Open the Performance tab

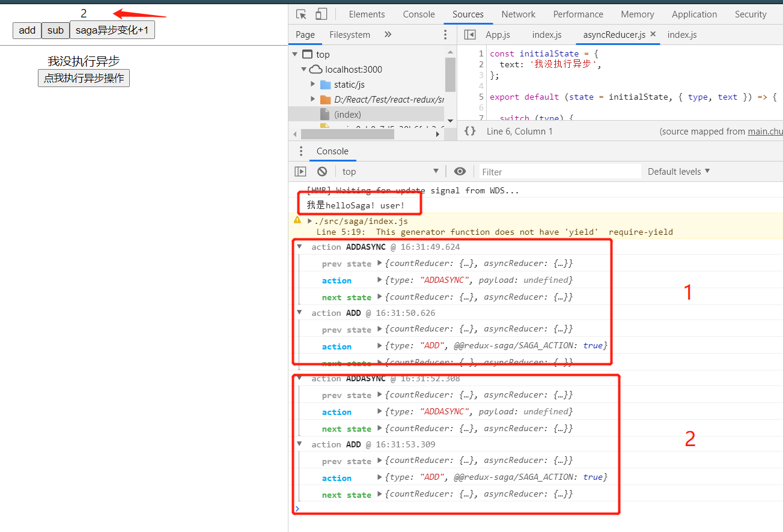click(x=578, y=14)
